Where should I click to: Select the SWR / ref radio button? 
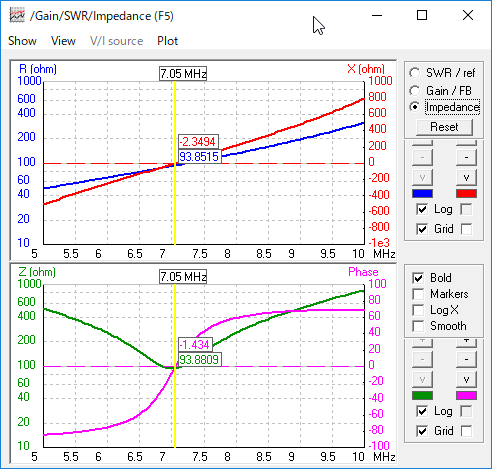pyautogui.click(x=415, y=73)
